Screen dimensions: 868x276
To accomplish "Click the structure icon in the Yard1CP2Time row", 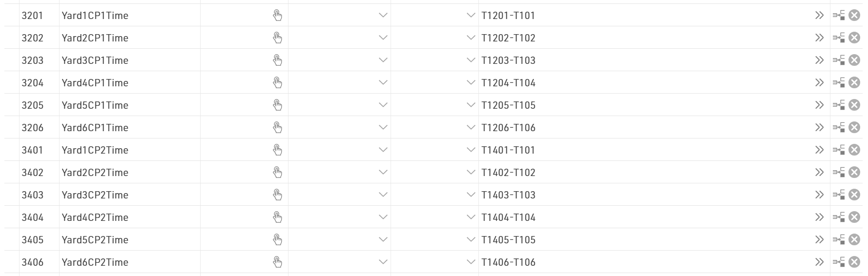I will [839, 150].
